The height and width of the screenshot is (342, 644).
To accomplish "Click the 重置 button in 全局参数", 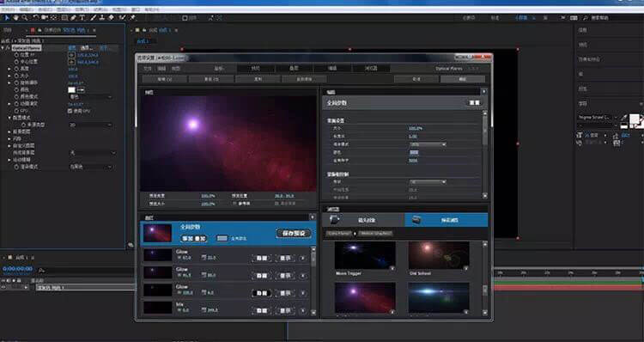I will pos(474,102).
